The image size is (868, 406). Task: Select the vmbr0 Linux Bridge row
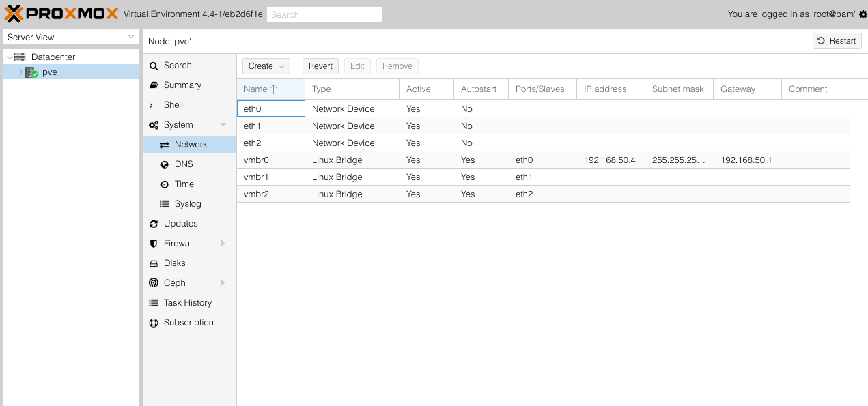[x=341, y=160]
